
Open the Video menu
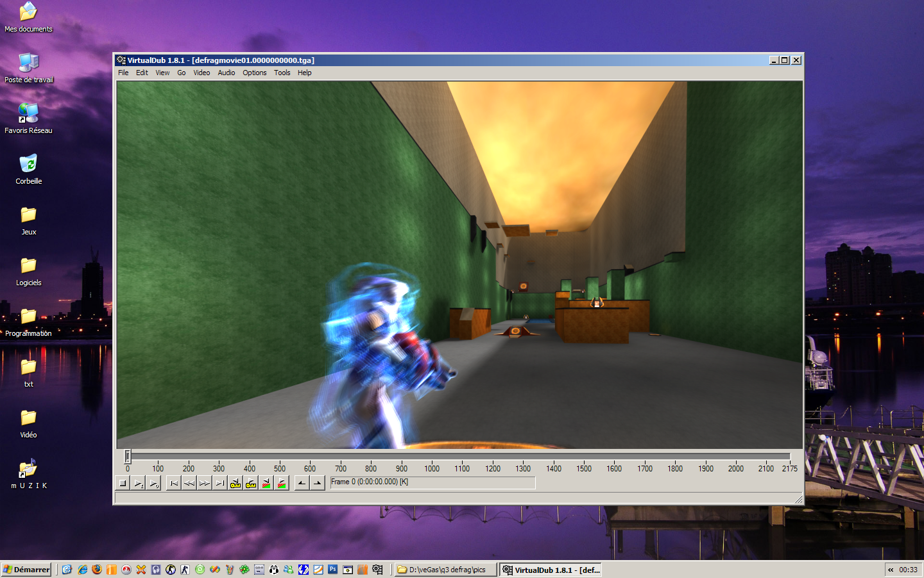(201, 73)
